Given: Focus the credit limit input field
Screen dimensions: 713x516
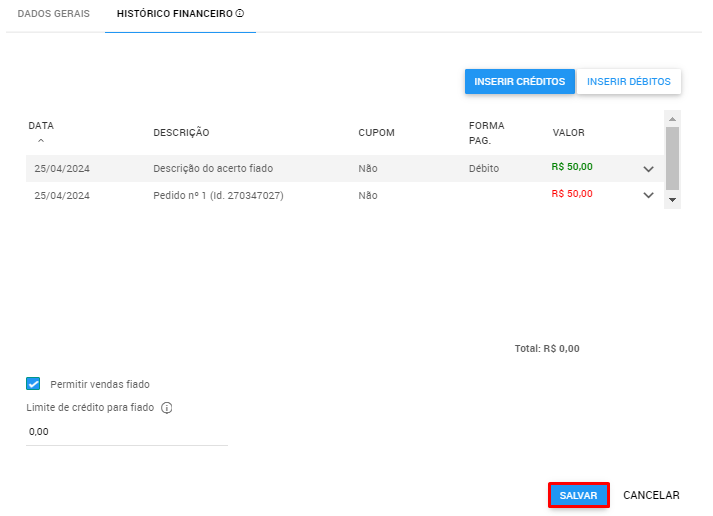Looking at the screenshot, I should click(127, 432).
